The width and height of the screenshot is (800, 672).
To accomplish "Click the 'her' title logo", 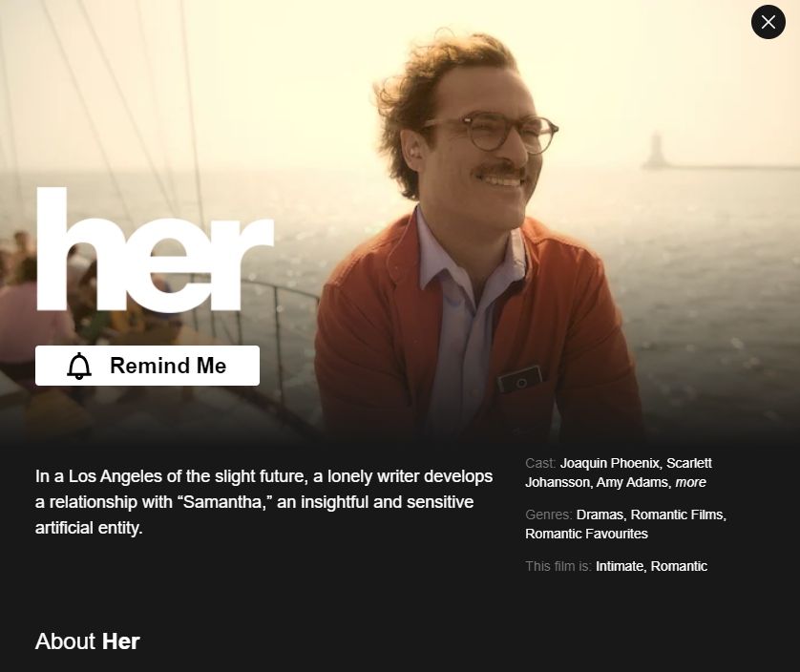I will click(x=155, y=249).
